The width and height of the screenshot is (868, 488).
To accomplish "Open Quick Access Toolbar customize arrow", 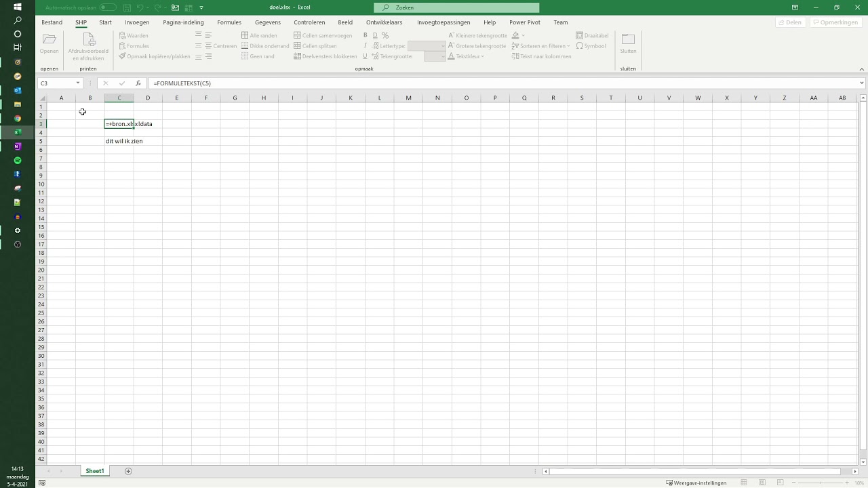I will click(201, 7).
